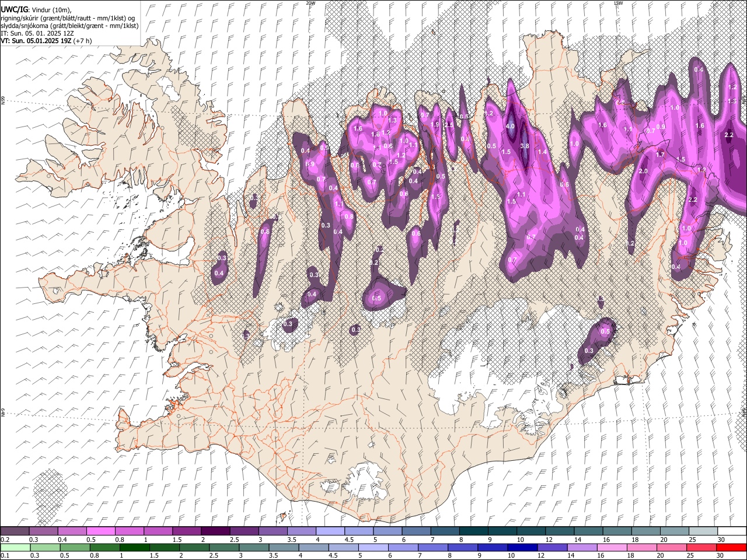Select the dark navy 10–12 rain legend swatch
This screenshot has height=560, width=747.
point(521,547)
